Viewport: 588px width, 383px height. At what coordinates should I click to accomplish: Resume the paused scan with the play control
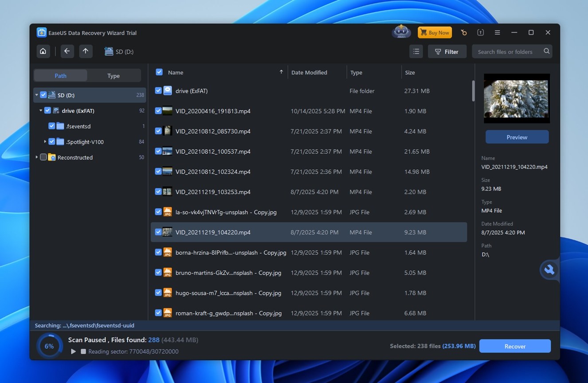[x=73, y=351]
